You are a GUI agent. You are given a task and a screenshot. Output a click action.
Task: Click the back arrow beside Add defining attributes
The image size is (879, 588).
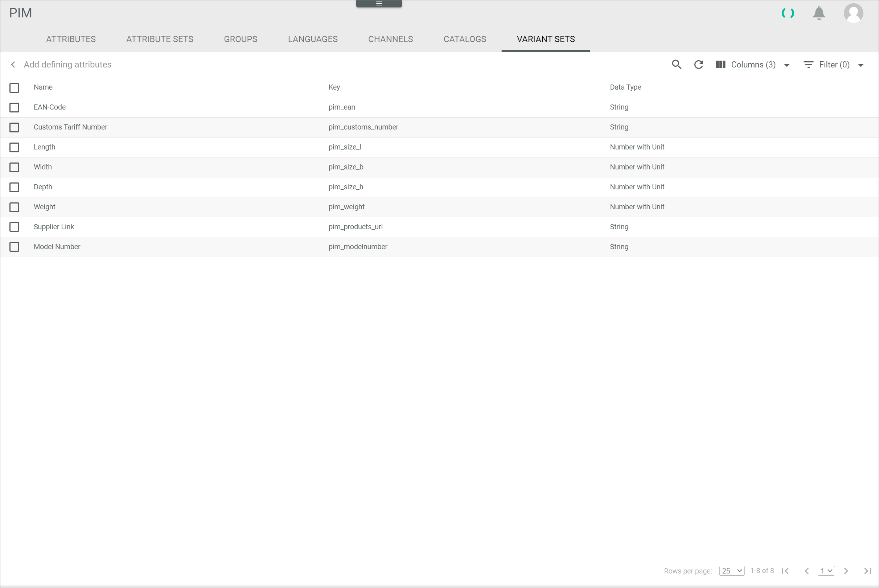(13, 65)
